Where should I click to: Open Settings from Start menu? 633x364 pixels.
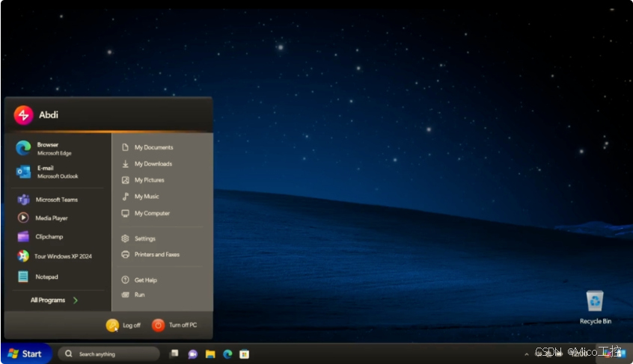[x=138, y=238]
